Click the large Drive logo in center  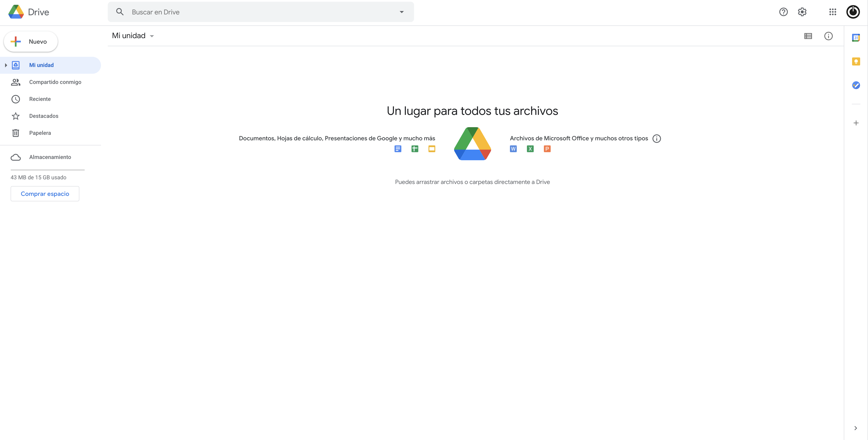point(472,144)
